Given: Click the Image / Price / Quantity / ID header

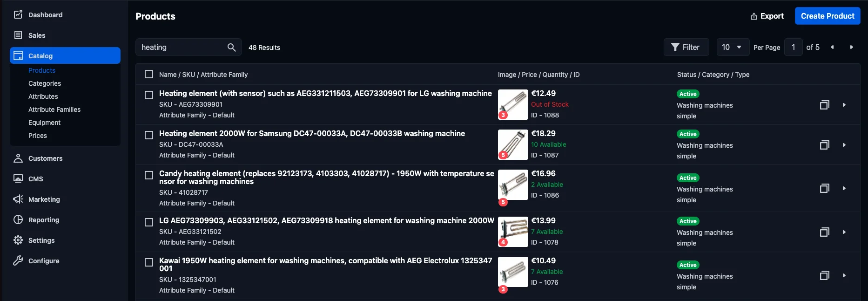Looking at the screenshot, I should click(538, 75).
